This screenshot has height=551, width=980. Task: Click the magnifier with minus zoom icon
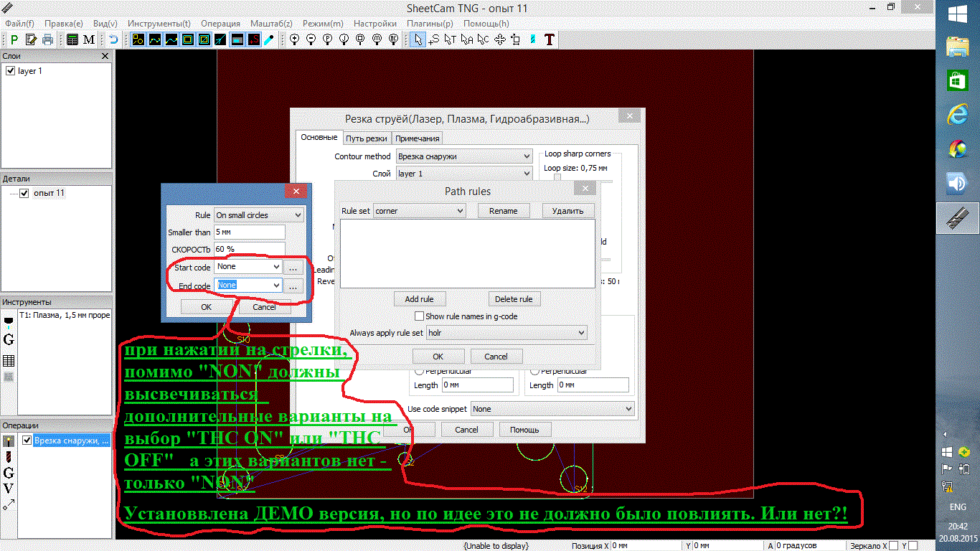[x=311, y=39]
